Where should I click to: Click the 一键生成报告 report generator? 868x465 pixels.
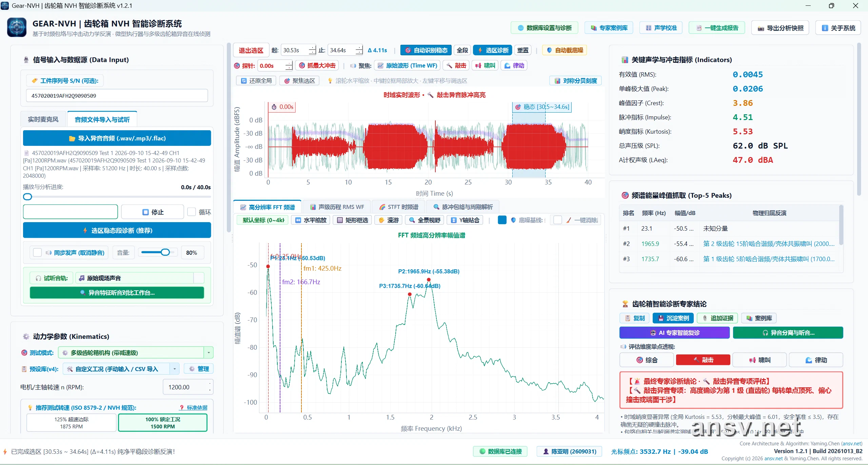click(717, 28)
